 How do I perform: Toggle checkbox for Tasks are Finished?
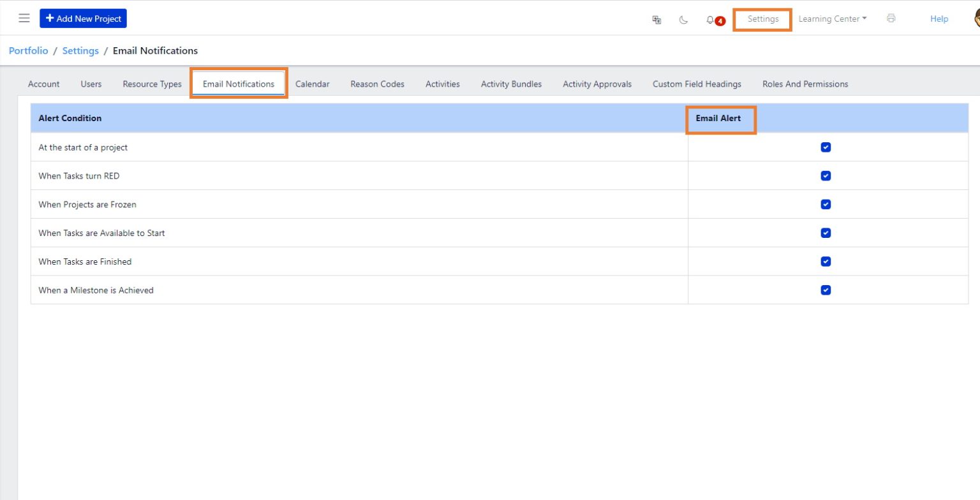pos(826,261)
